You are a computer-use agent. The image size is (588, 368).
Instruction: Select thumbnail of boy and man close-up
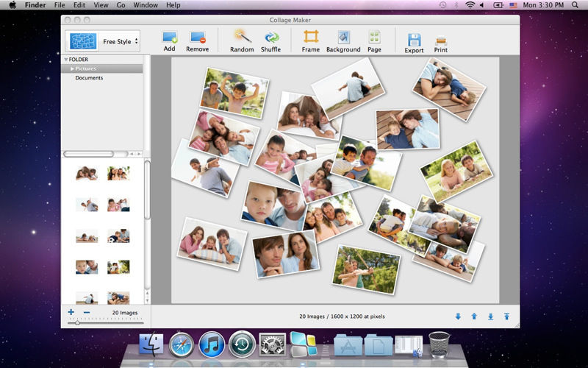[x=87, y=267]
